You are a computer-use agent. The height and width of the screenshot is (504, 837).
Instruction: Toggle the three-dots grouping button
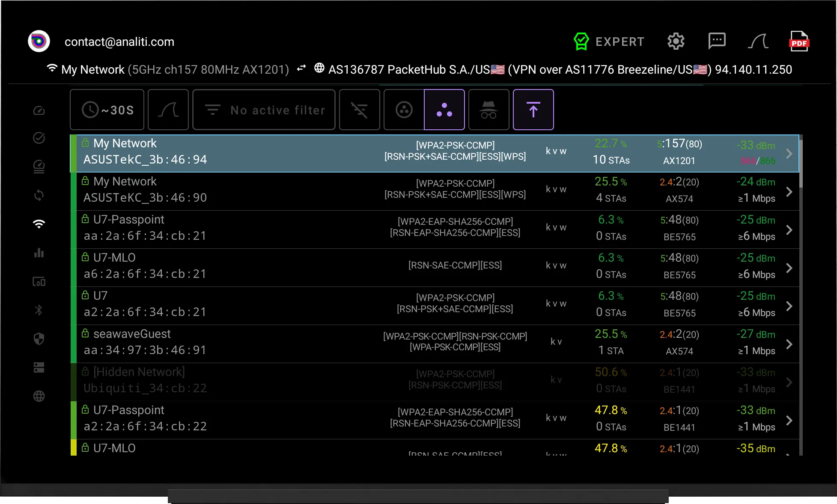pos(444,110)
